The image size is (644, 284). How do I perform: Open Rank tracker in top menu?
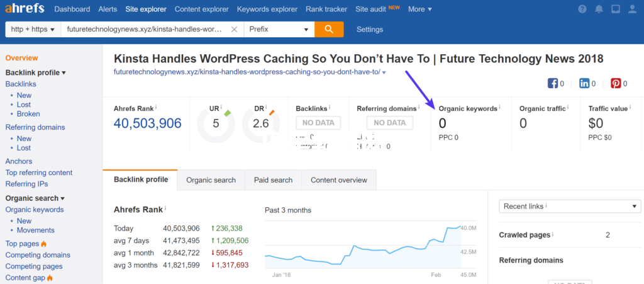point(326,9)
